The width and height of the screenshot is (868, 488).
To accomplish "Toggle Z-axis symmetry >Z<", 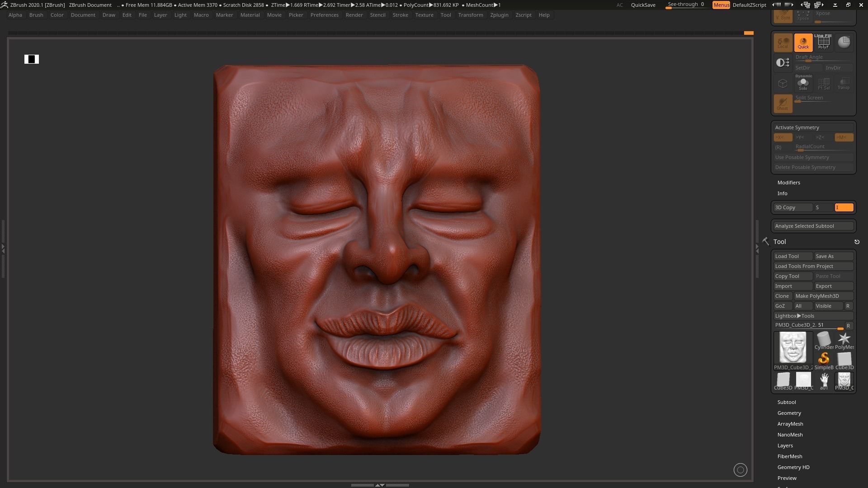I will [823, 137].
